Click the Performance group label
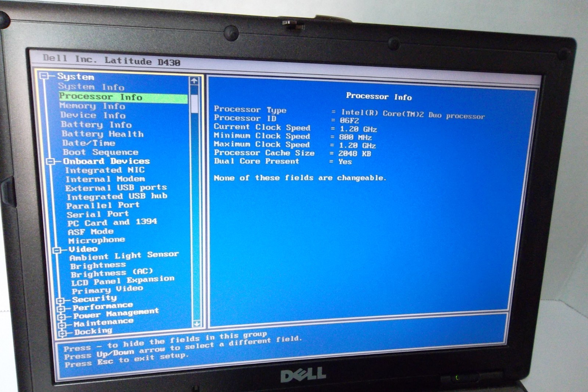Image resolution: width=588 pixels, height=392 pixels. click(x=103, y=306)
